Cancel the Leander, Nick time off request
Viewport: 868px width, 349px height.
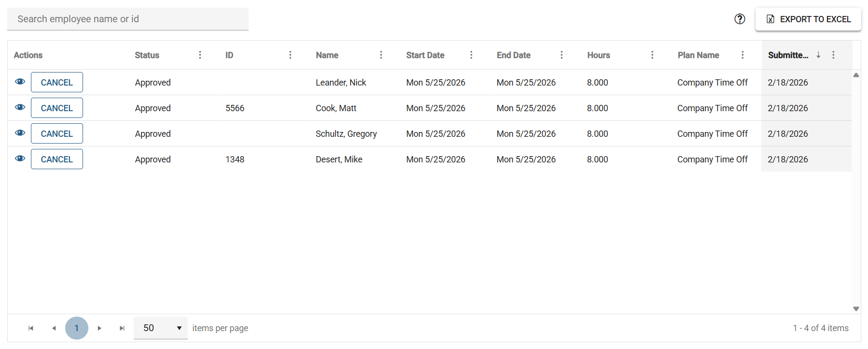point(57,82)
